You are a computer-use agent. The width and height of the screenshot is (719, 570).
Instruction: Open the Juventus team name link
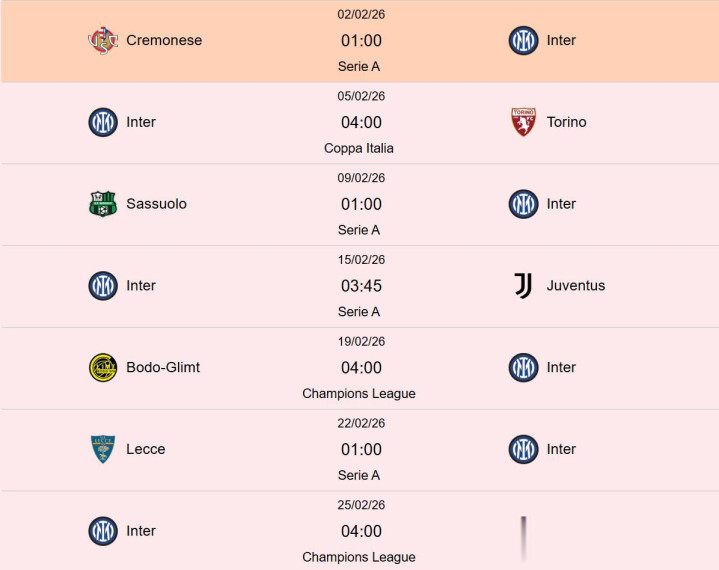click(x=576, y=286)
